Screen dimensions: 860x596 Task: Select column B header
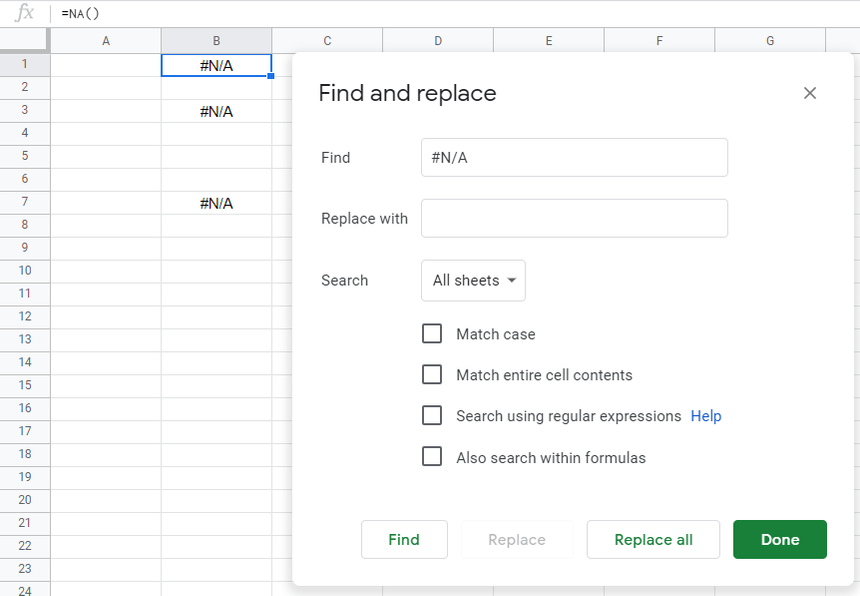click(x=216, y=41)
